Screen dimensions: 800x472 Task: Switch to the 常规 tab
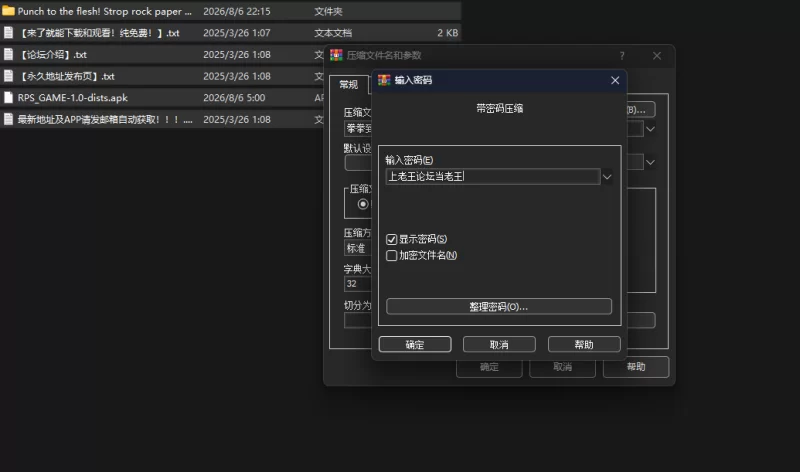pyautogui.click(x=349, y=85)
